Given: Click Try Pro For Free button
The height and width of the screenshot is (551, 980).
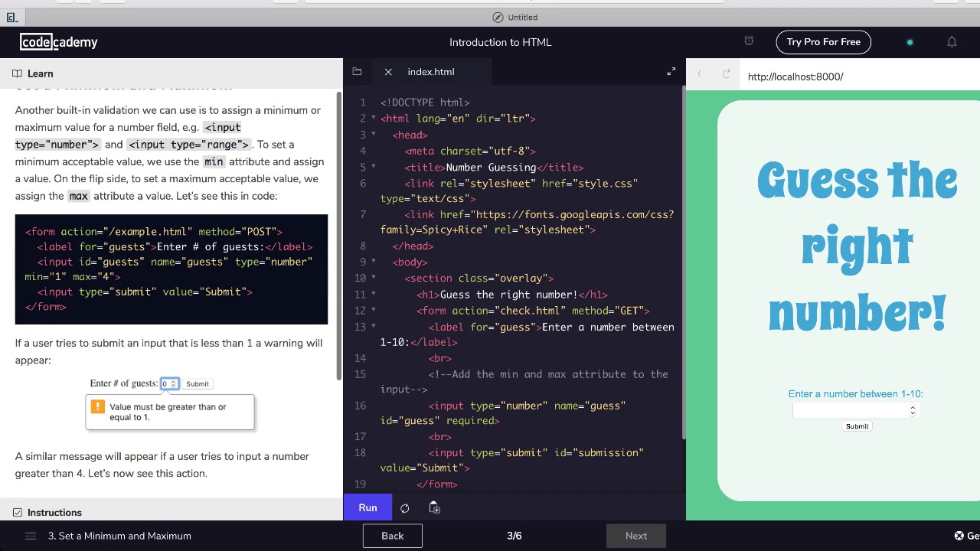Looking at the screenshot, I should [824, 42].
